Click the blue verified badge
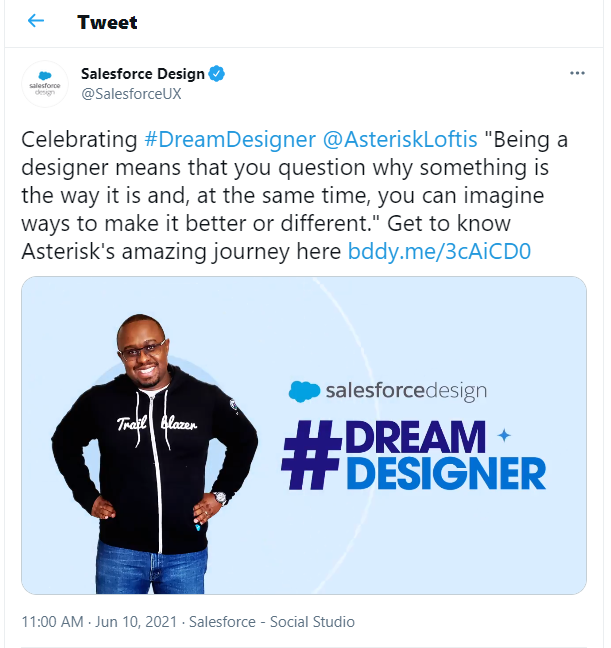Image resolution: width=611 pixels, height=648 pixels. tap(217, 74)
